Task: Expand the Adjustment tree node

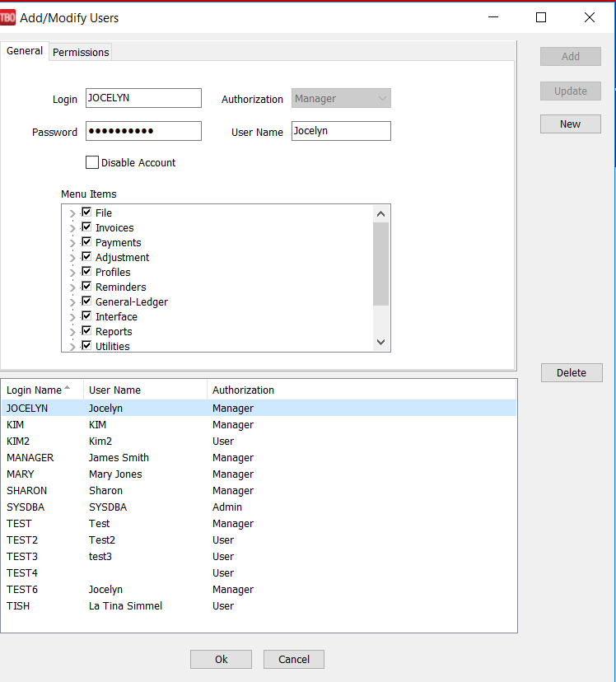Action: 72,258
